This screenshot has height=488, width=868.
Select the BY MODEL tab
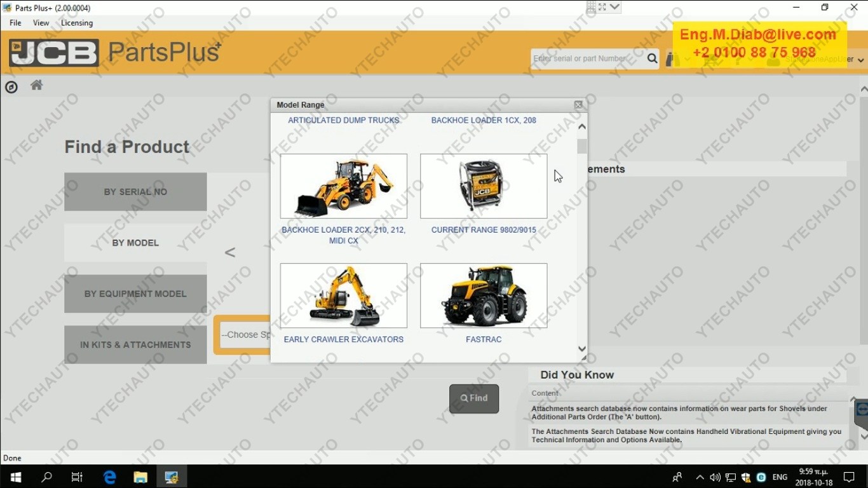click(x=135, y=243)
